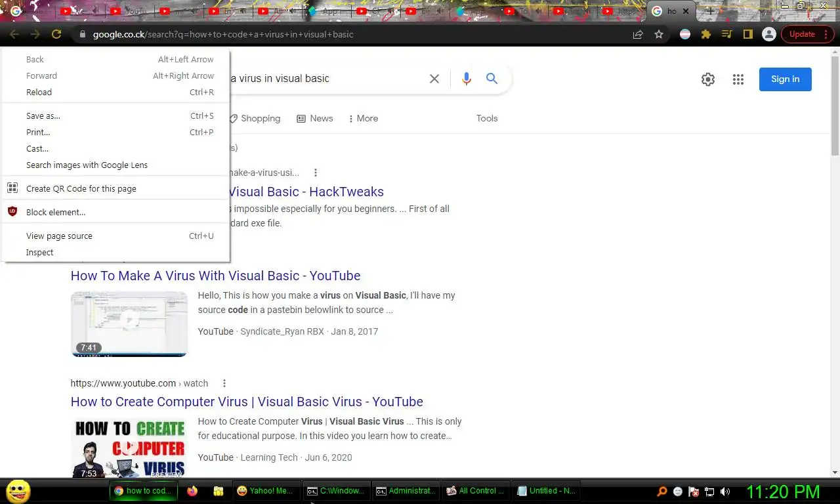Click the blue magnifier search icon
The image size is (840, 504).
pyautogui.click(x=492, y=79)
